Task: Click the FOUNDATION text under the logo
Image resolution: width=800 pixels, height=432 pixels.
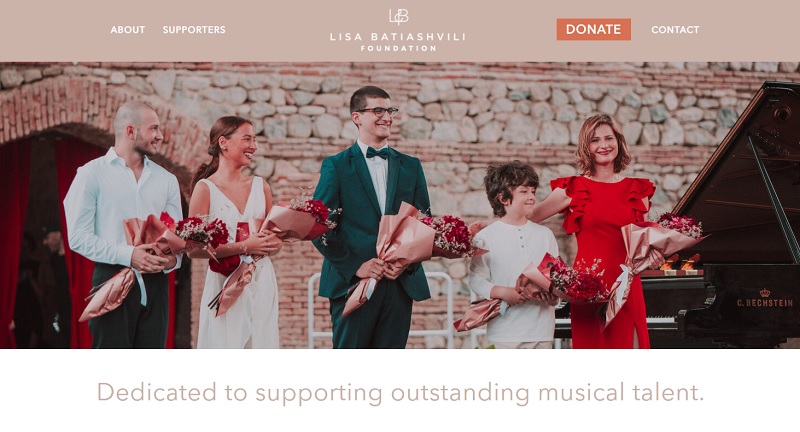Action: click(398, 48)
